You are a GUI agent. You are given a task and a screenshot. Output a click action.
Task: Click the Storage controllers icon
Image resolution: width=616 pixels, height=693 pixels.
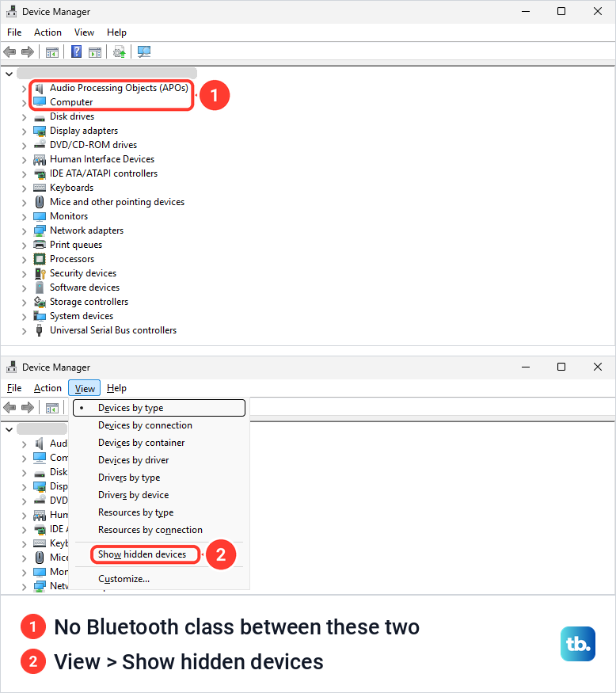point(40,302)
